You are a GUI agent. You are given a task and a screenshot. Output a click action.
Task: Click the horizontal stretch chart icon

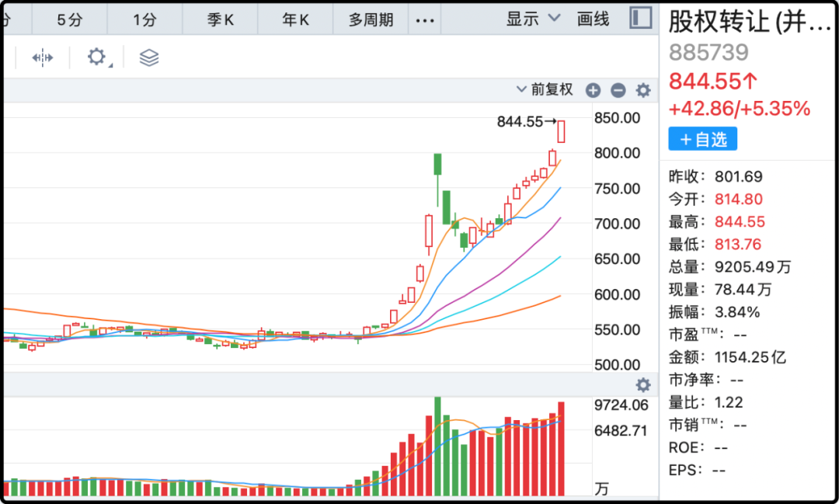click(42, 57)
